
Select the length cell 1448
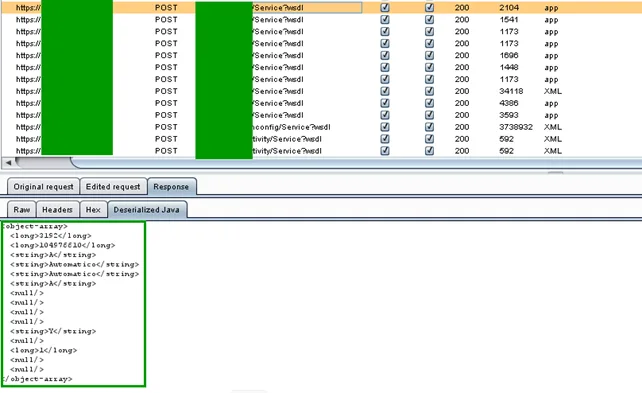click(509, 67)
